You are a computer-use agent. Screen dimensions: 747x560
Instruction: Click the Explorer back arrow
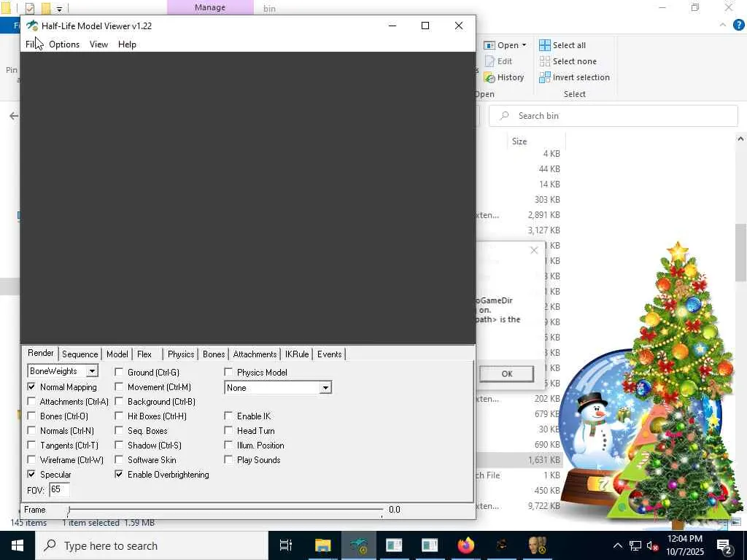(x=14, y=116)
